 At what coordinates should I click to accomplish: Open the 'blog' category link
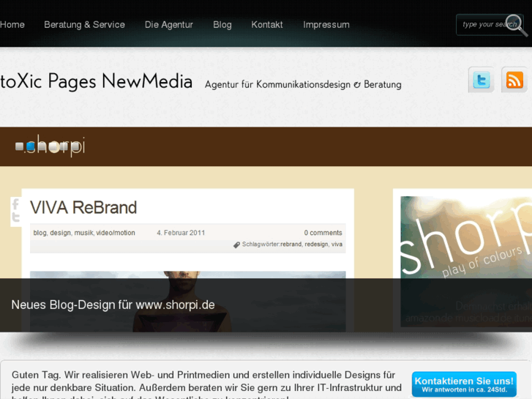[x=40, y=233]
